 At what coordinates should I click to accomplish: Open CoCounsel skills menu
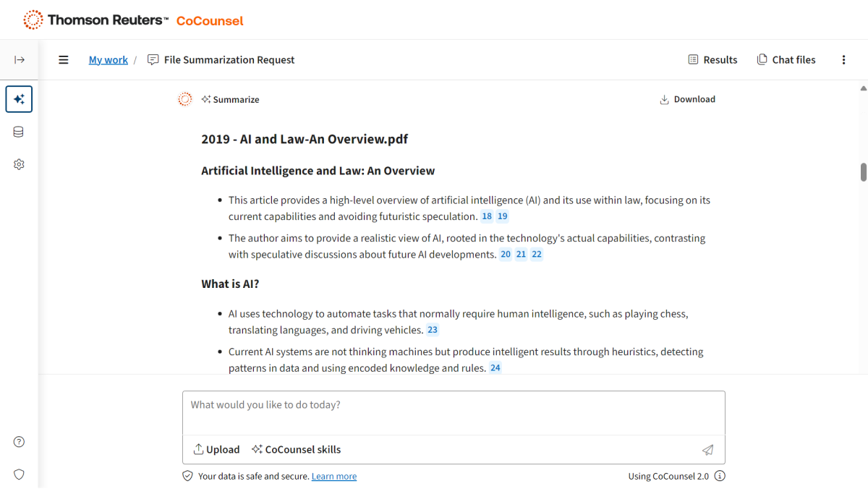pyautogui.click(x=296, y=450)
